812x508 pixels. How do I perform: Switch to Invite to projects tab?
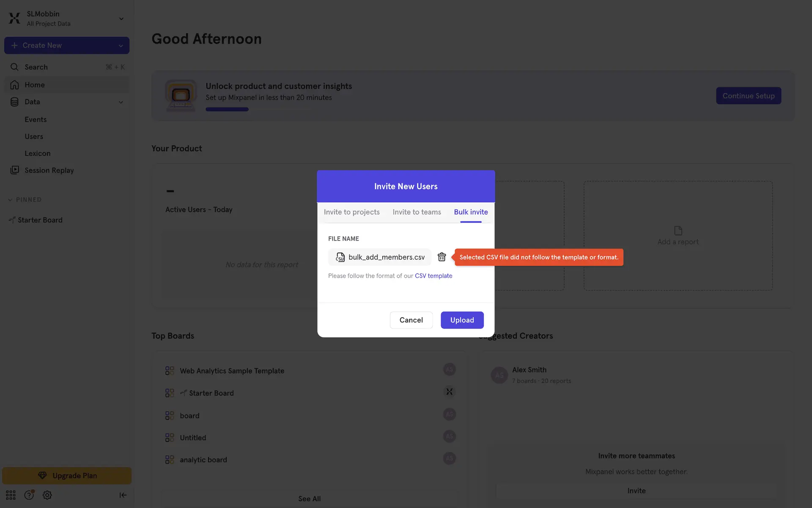click(351, 212)
